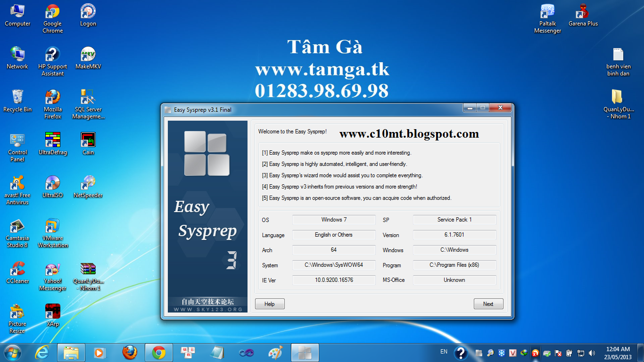
Task: Select the CCleaner desktop shortcut
Action: [17, 272]
